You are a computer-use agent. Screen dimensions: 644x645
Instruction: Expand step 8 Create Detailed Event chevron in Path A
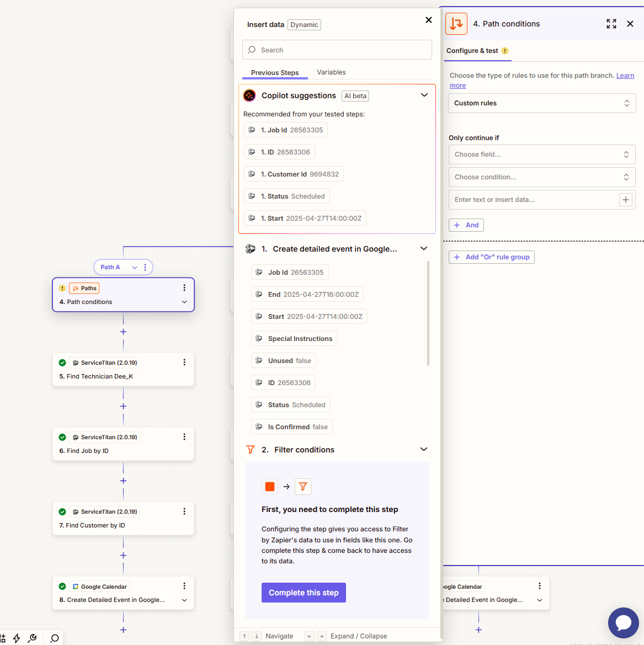tap(184, 600)
